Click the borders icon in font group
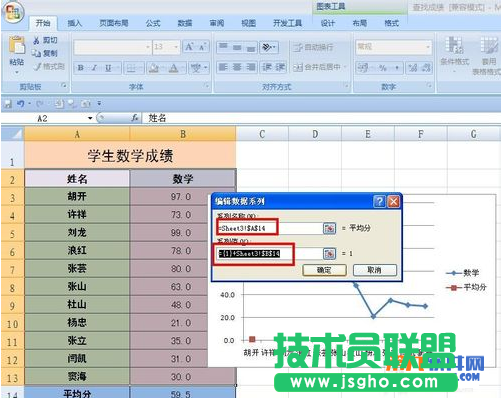The height and width of the screenshot is (398, 501). [131, 68]
